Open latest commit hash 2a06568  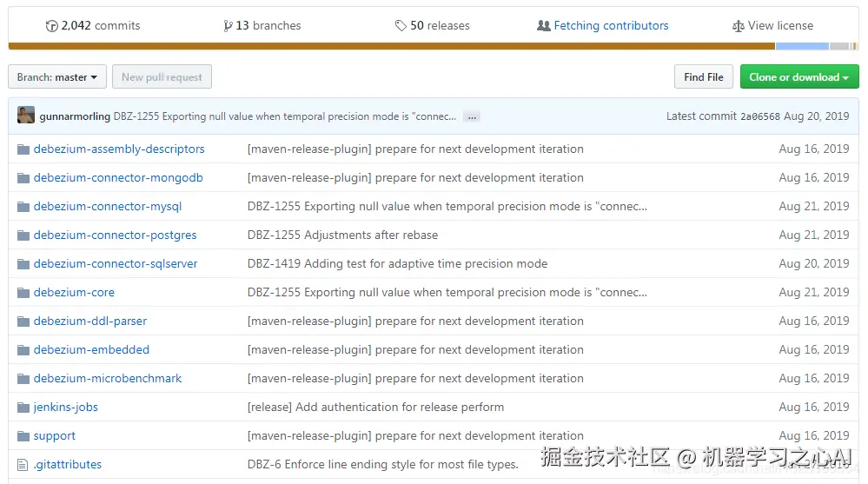760,116
